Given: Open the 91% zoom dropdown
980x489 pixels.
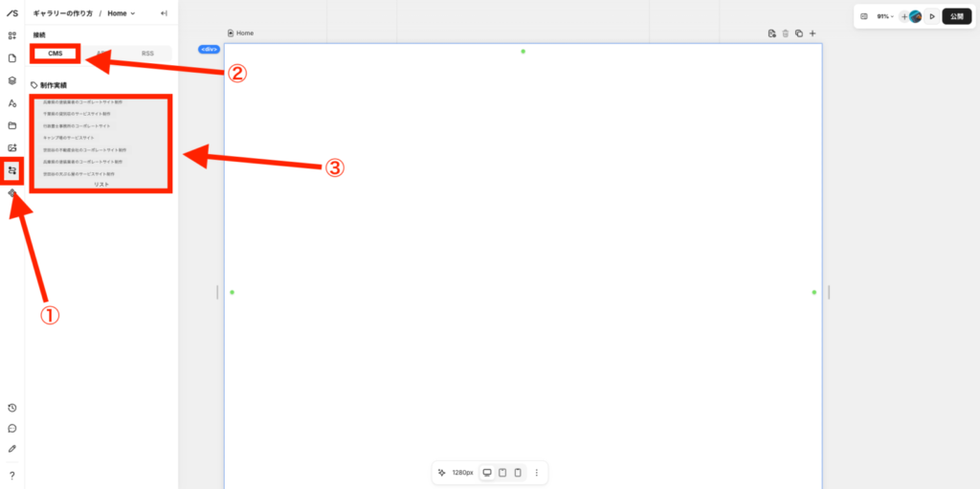Looking at the screenshot, I should tap(885, 16).
